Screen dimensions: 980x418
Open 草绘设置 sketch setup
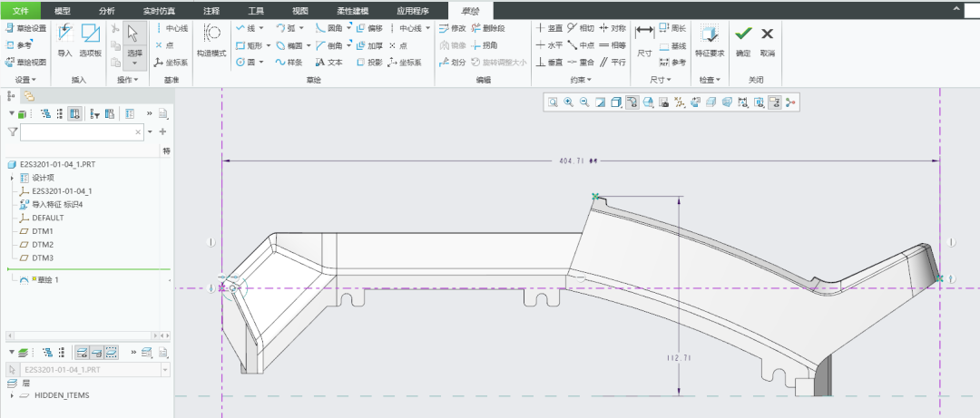(x=25, y=28)
